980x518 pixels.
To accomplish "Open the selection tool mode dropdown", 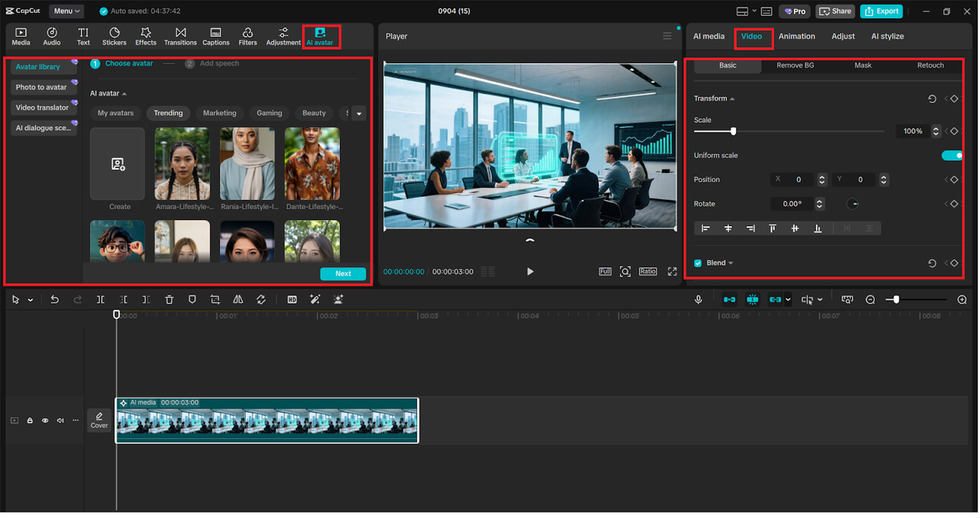I will pos(31,300).
